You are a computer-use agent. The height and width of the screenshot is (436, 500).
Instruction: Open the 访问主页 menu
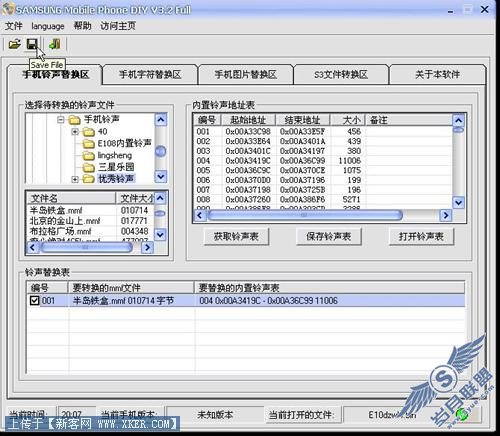pos(118,26)
